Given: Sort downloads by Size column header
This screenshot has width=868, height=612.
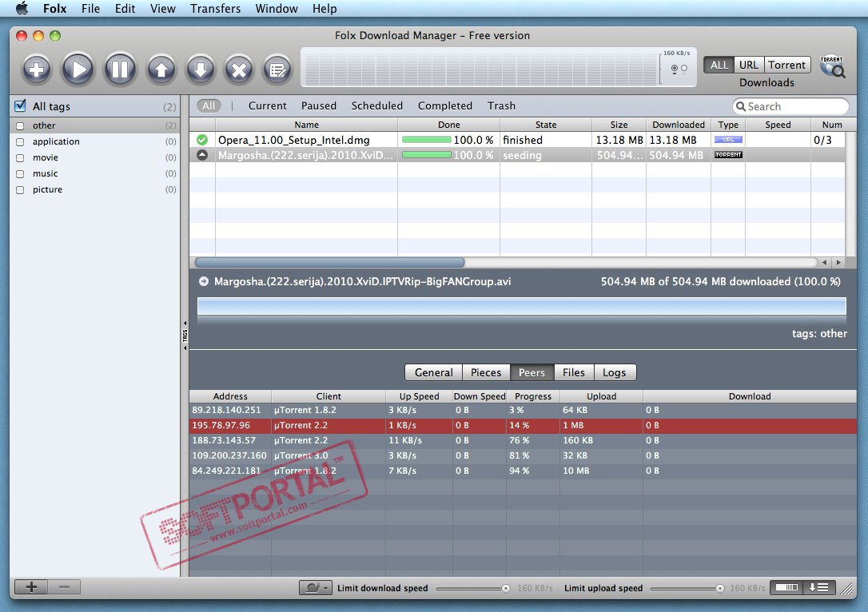Looking at the screenshot, I should pyautogui.click(x=619, y=125).
